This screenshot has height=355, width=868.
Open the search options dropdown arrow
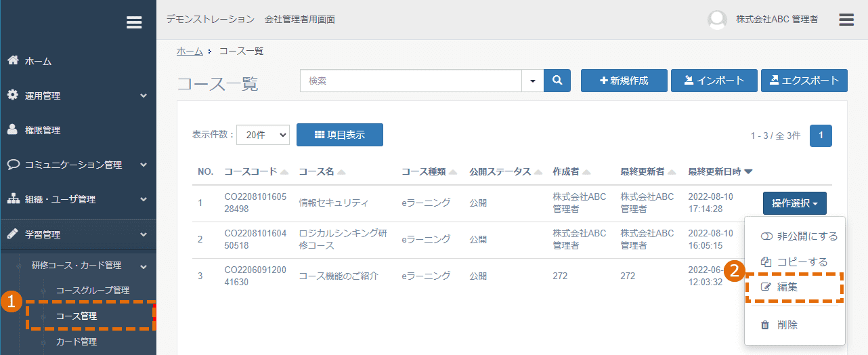click(532, 81)
